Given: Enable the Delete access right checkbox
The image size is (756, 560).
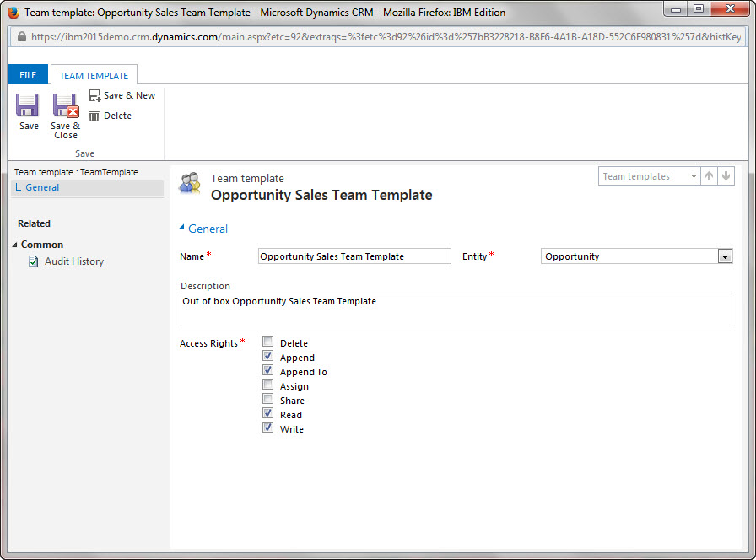Looking at the screenshot, I should point(267,342).
